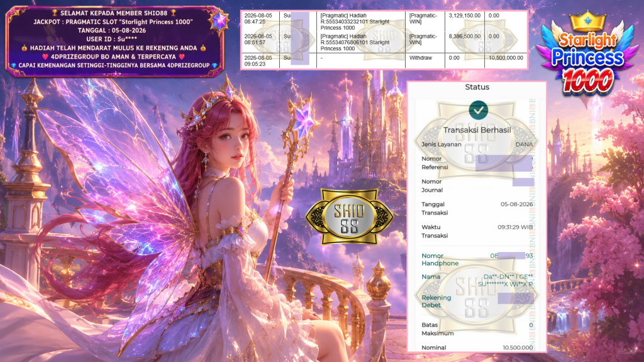Click the 'Withdraw' table cell
644x362 pixels.
[421, 58]
